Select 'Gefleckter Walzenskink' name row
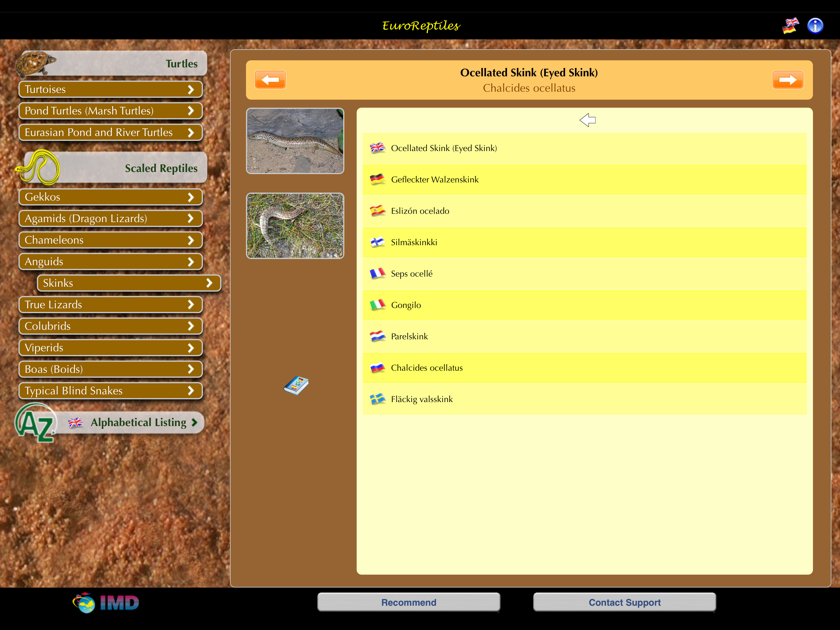This screenshot has height=630, width=840. pyautogui.click(x=584, y=179)
